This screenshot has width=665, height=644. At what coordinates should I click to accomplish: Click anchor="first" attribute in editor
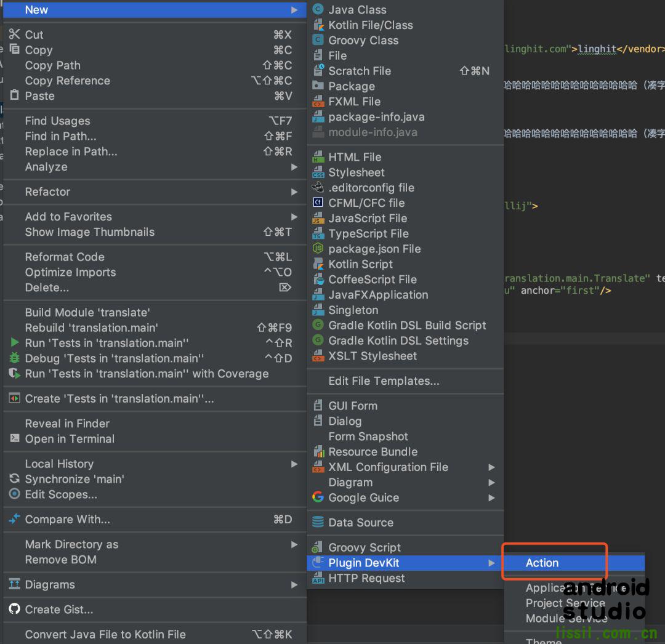560,291
